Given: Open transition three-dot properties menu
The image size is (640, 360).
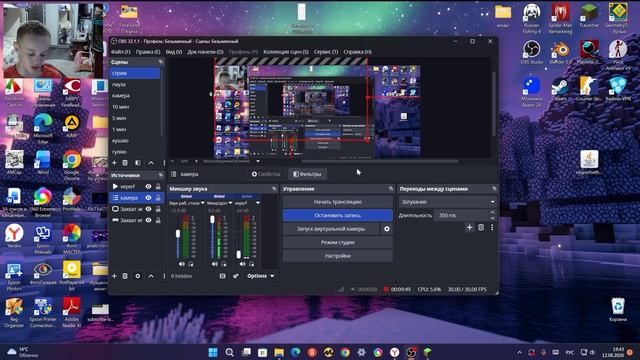Looking at the screenshot, I should click(492, 227).
